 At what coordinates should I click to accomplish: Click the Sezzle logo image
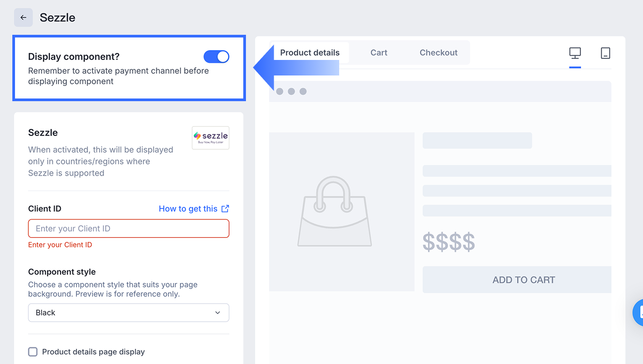(211, 138)
